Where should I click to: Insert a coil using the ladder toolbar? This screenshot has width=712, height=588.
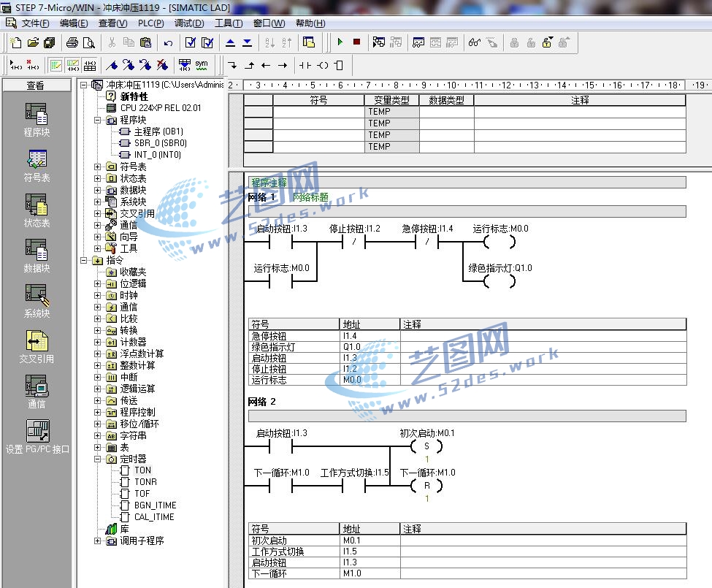(322, 66)
